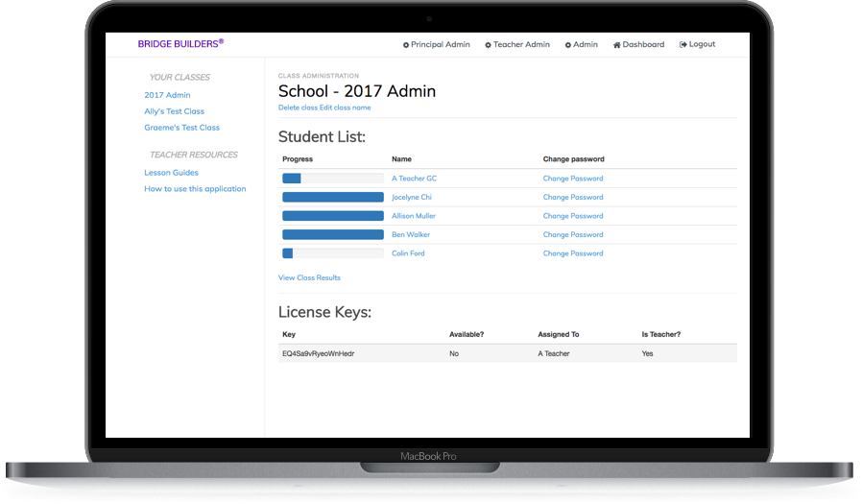Click the home icon beside Dashboard
Screen dimensions: 862x504
pos(617,45)
